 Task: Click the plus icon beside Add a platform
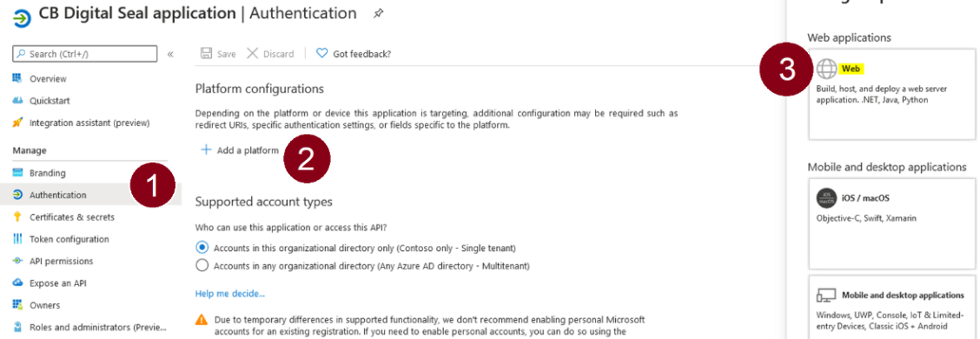(x=206, y=150)
